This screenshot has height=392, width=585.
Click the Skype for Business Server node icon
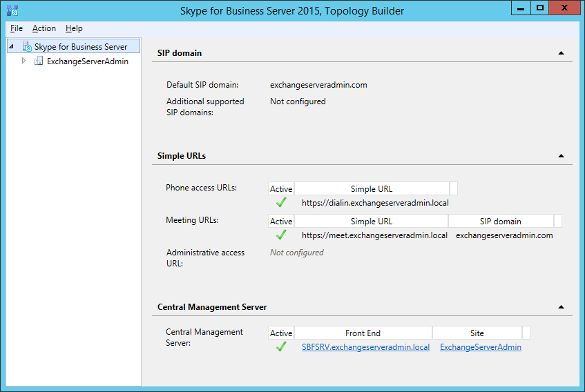[27, 46]
